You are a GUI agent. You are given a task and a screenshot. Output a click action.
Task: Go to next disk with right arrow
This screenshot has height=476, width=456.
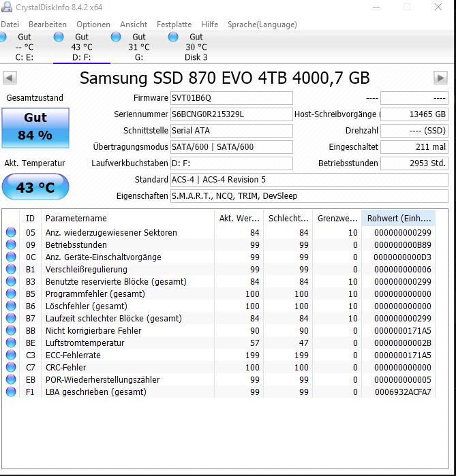click(x=440, y=78)
